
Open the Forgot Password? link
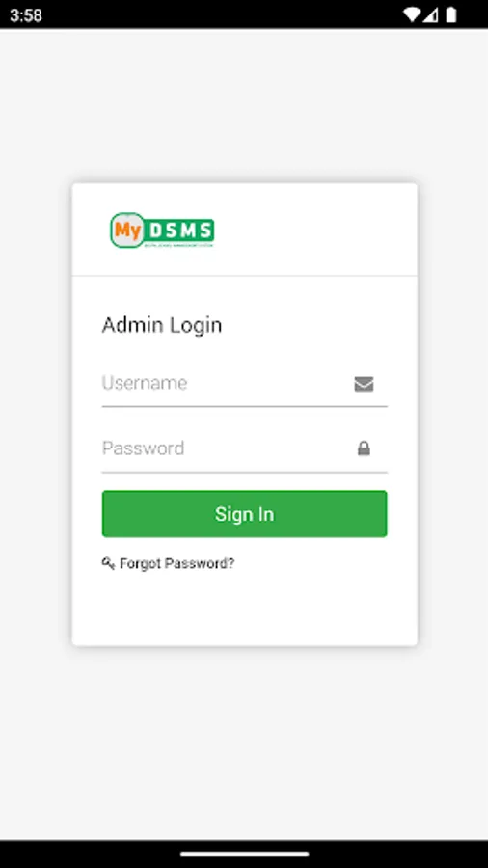(177, 563)
